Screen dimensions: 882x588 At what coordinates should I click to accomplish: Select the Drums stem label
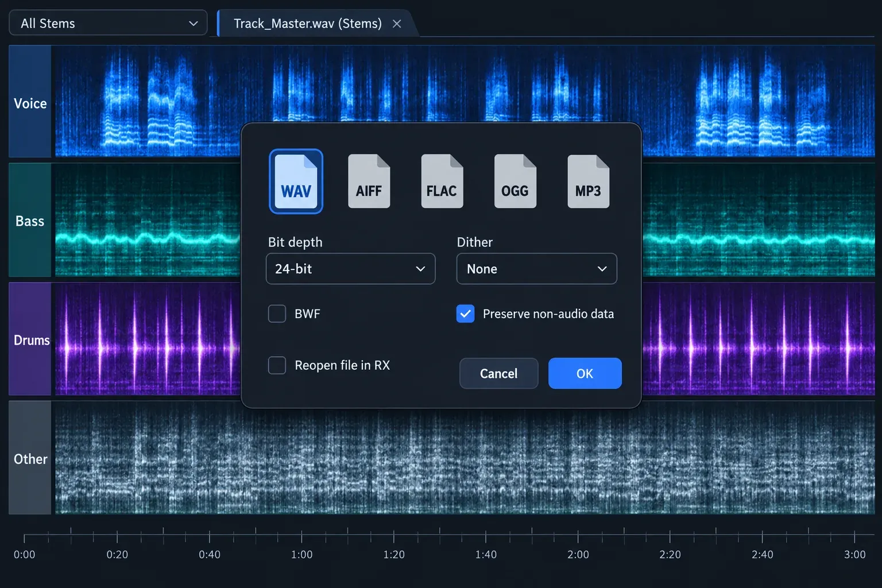30,340
